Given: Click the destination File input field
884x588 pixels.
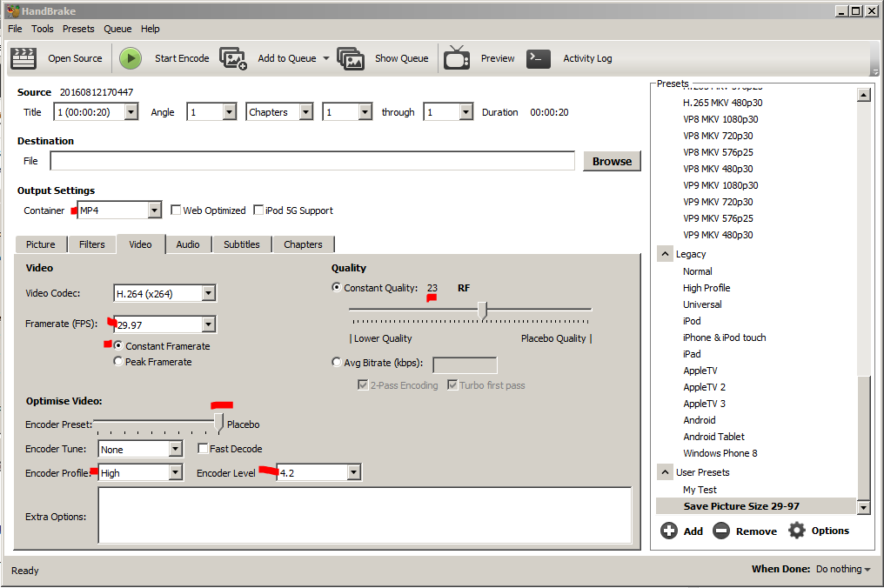Looking at the screenshot, I should pyautogui.click(x=312, y=161).
